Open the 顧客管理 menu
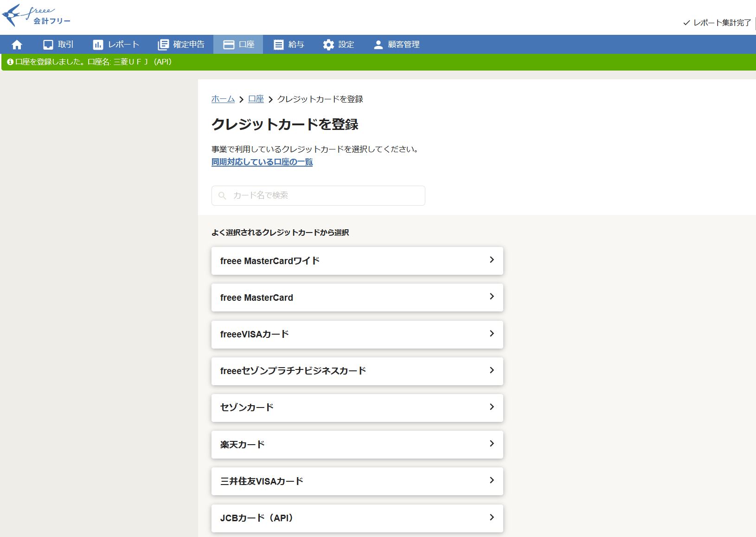 397,45
